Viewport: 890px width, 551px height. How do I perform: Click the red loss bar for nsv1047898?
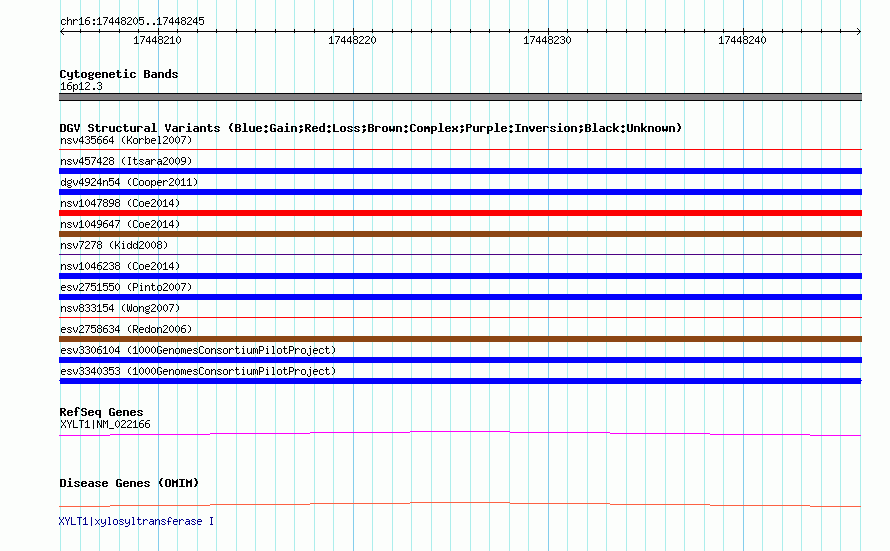[460, 213]
